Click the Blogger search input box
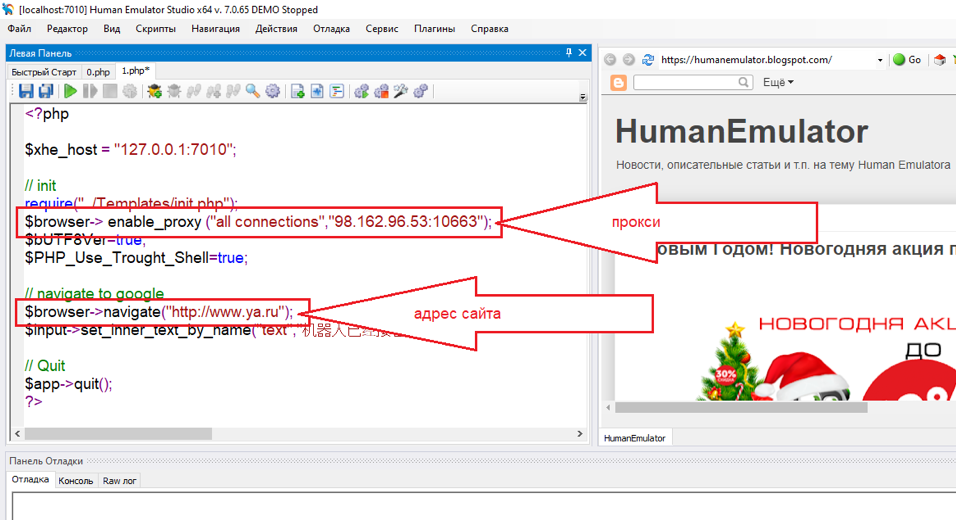The image size is (956, 520). coord(685,82)
